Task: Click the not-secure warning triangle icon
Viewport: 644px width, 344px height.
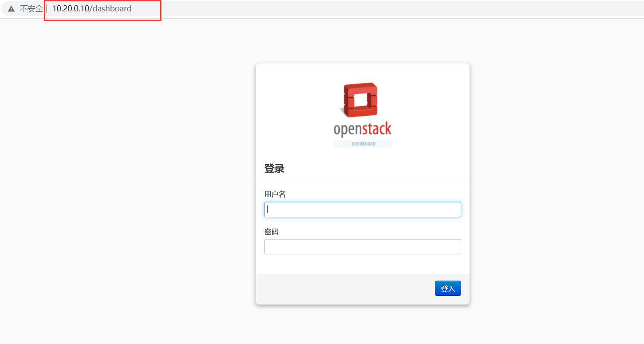Action: [x=11, y=9]
